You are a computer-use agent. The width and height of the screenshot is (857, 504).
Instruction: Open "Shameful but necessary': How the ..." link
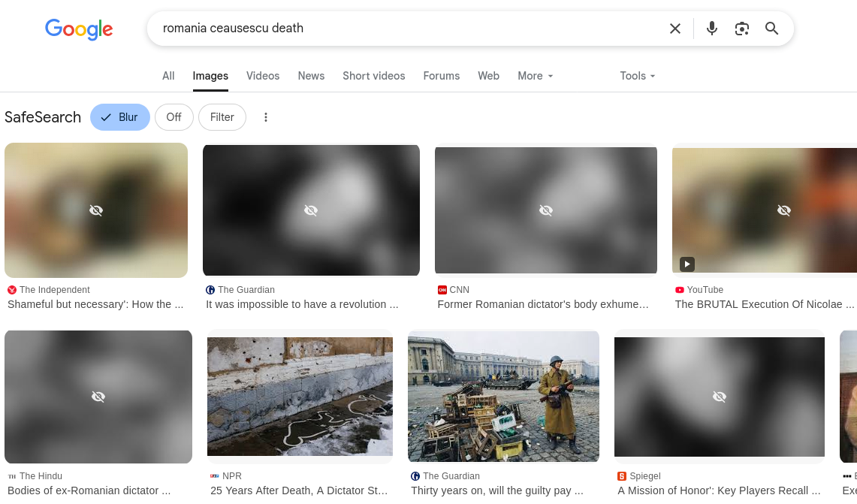[x=95, y=304]
